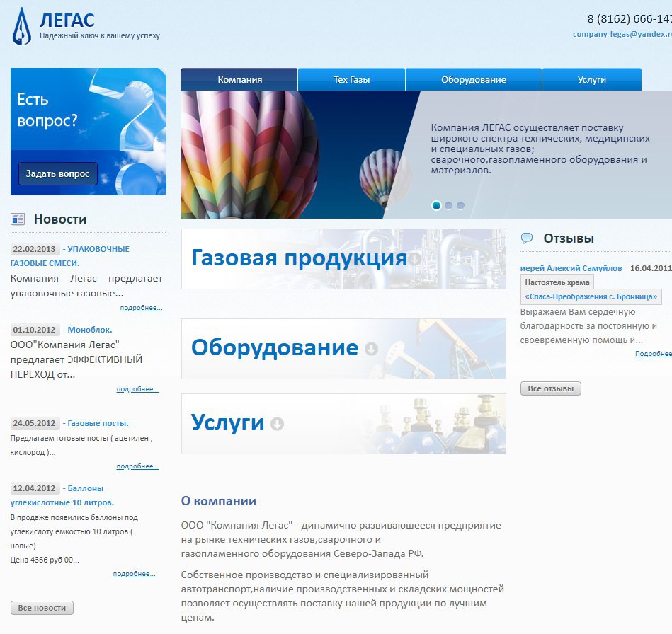
Task: Click the date 24.05.2012
Action: 34,423
